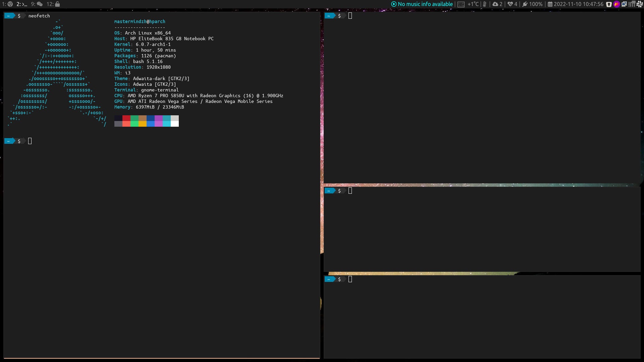This screenshot has height=362, width=644.
Task: Focus the top-right terminal prompt cursor
Action: tap(350, 16)
